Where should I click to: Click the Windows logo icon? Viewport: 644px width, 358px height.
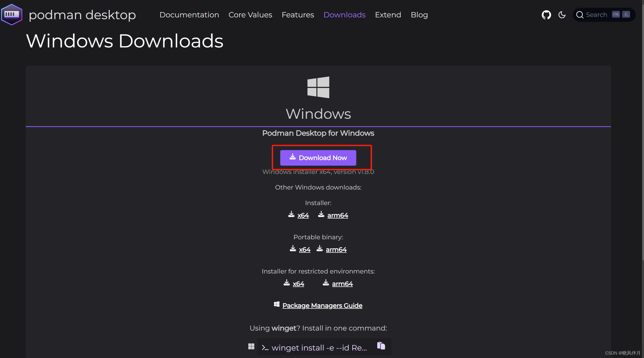pyautogui.click(x=318, y=88)
